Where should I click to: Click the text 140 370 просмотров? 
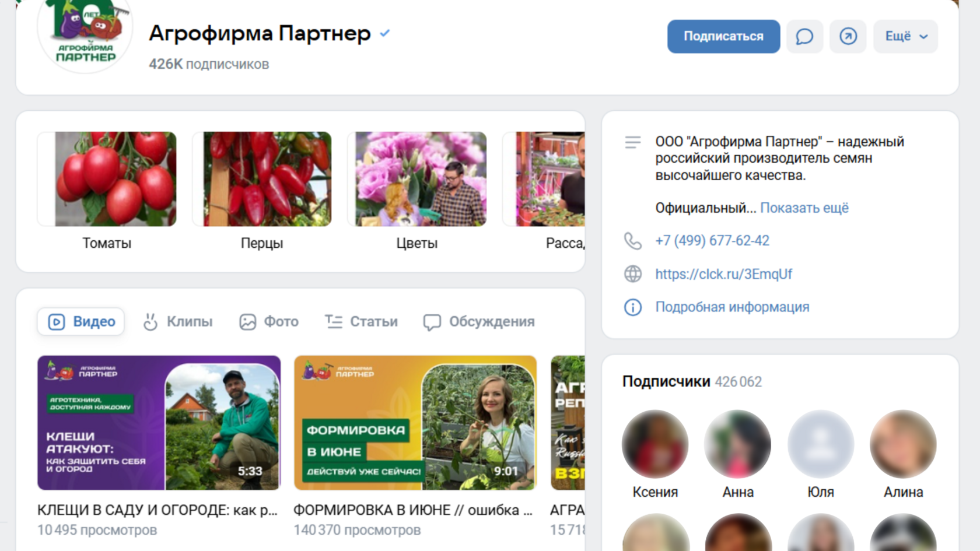357,531
